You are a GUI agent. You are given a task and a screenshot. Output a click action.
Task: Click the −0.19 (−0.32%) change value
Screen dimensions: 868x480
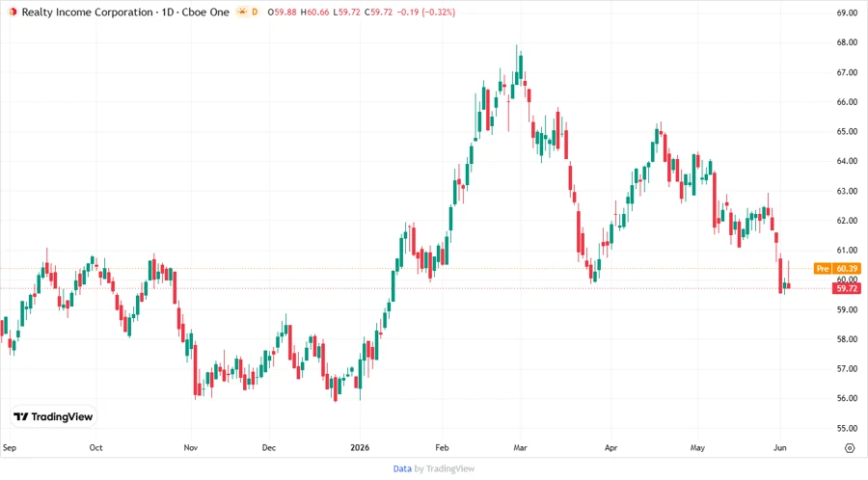(425, 13)
